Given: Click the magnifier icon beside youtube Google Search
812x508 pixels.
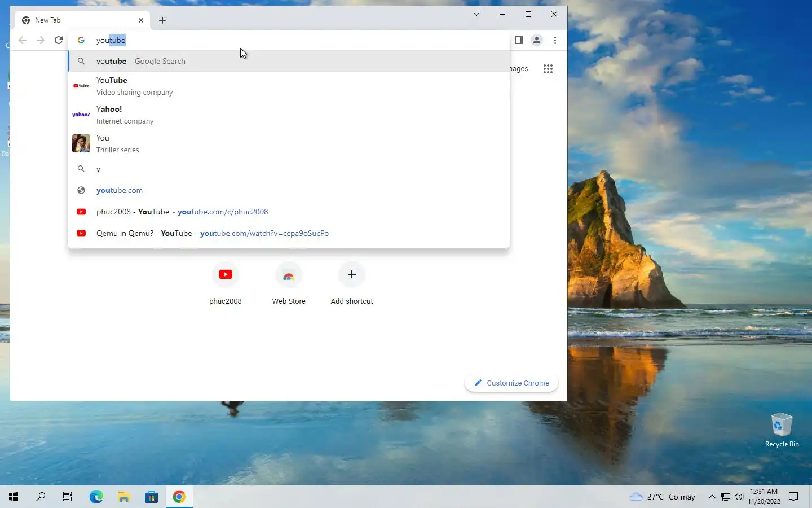Looking at the screenshot, I should 81,61.
